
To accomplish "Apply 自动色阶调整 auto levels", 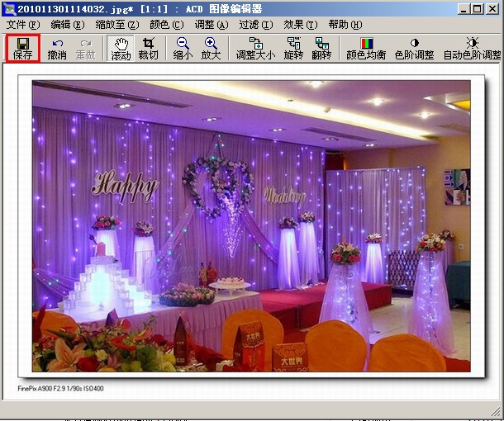I will [472, 49].
